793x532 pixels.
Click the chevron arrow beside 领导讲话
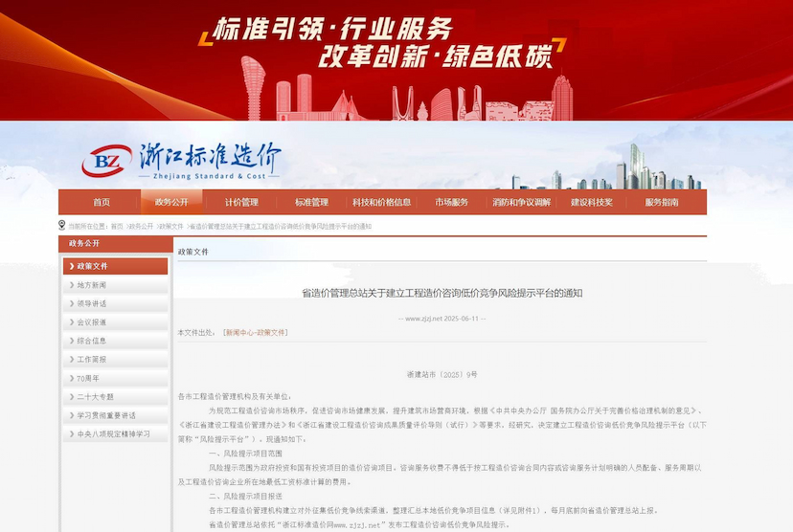pyautogui.click(x=72, y=303)
